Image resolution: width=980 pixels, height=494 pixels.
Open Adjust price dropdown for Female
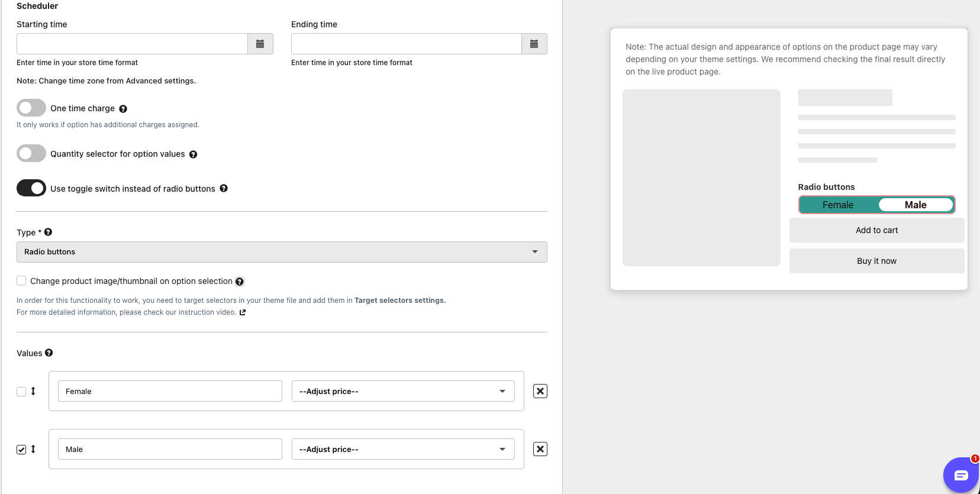click(x=403, y=391)
